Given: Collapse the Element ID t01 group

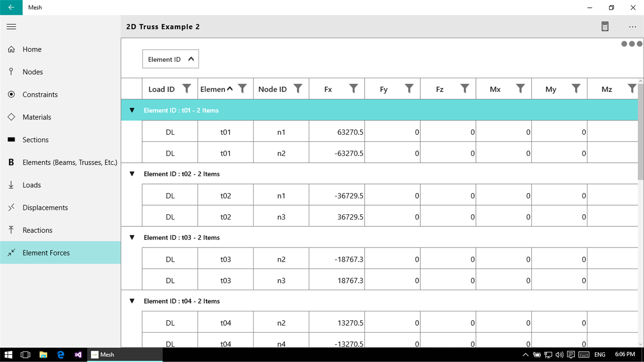Looking at the screenshot, I should coord(132,110).
